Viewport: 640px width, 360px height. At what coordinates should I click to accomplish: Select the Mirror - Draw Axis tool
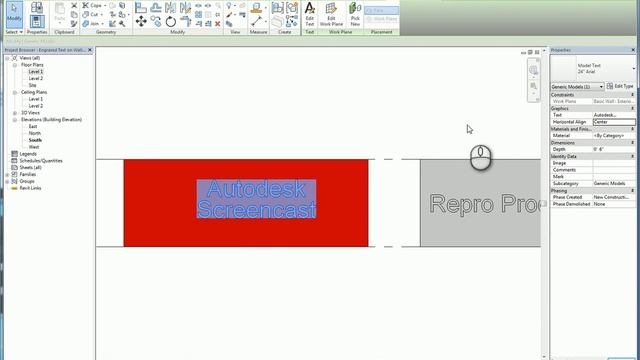(185, 7)
